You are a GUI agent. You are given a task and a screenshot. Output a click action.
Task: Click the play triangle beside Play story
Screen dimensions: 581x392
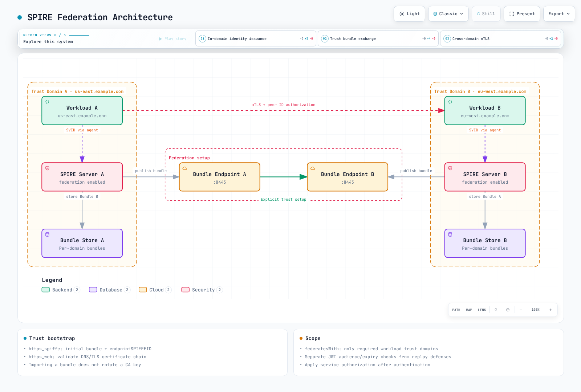tap(161, 39)
